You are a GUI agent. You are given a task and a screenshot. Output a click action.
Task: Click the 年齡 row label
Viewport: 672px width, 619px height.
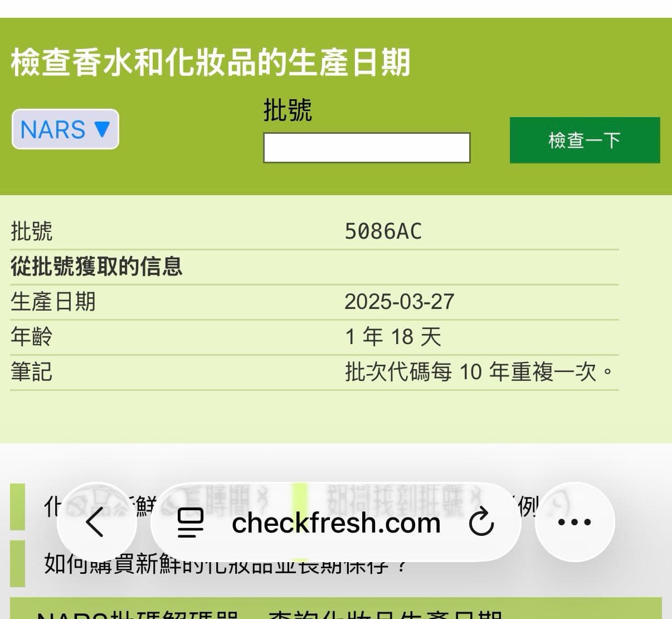32,337
